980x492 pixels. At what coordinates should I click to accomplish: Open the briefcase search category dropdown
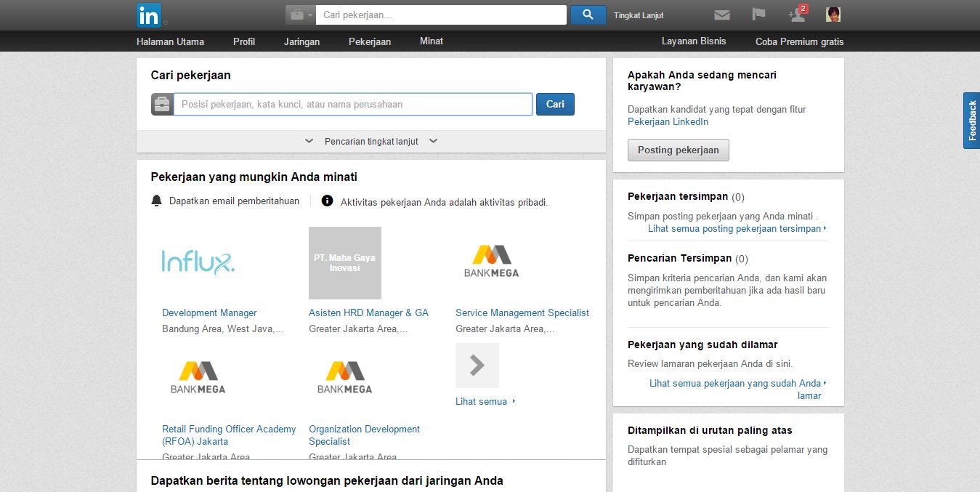click(300, 15)
